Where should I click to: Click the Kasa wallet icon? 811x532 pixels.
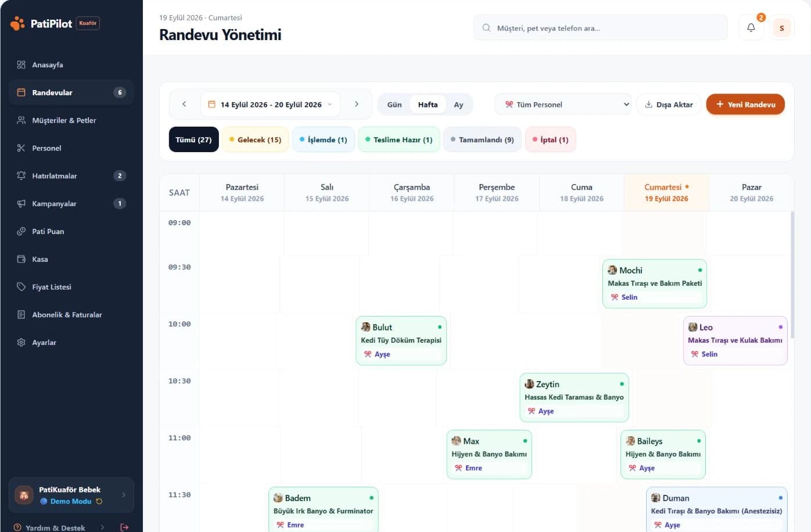(21, 259)
